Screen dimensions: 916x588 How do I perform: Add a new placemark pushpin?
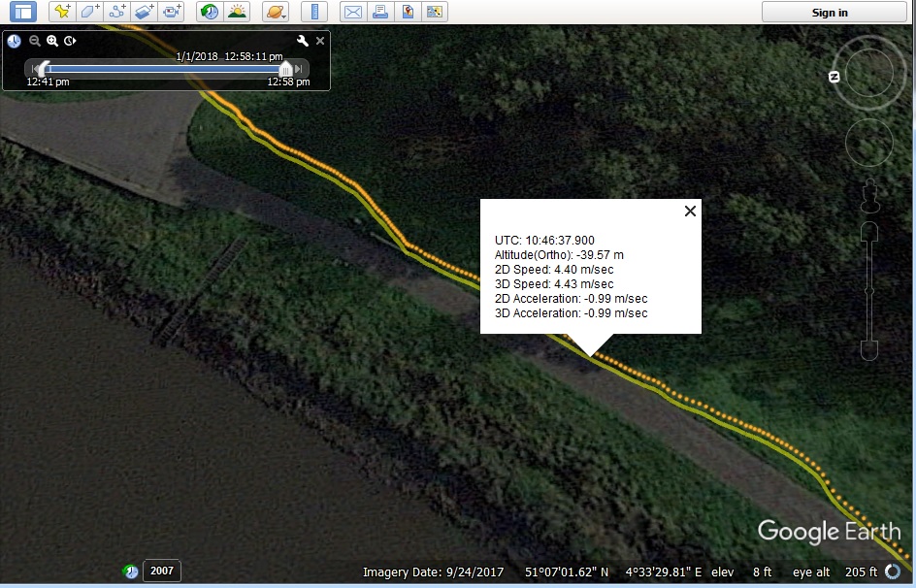point(62,12)
